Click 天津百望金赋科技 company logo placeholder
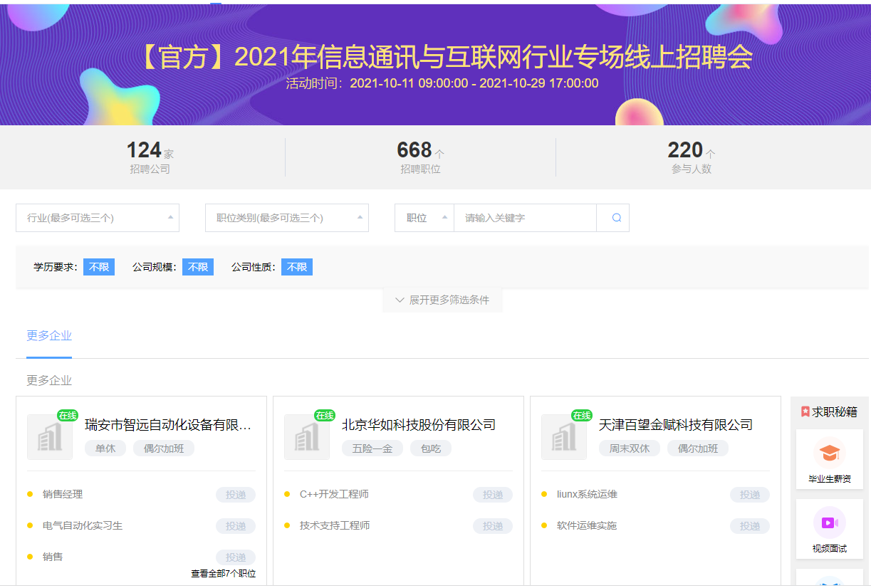The width and height of the screenshot is (871, 588). pos(564,437)
